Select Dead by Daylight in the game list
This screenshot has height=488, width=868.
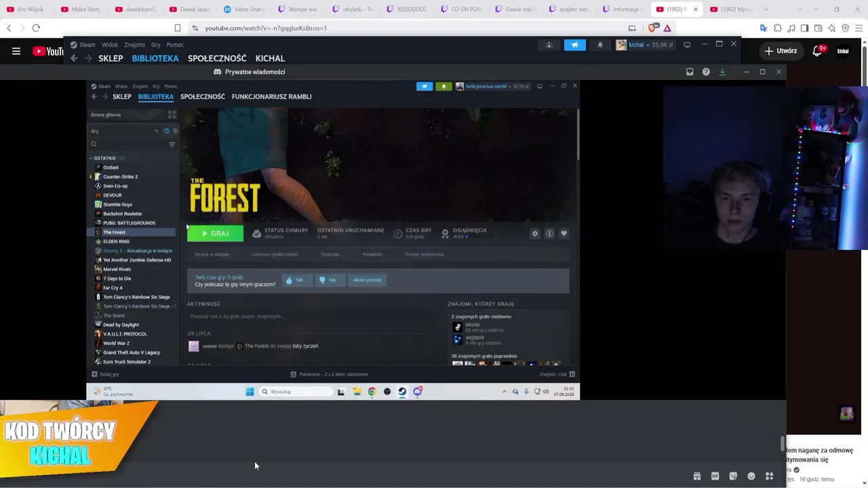click(121, 325)
